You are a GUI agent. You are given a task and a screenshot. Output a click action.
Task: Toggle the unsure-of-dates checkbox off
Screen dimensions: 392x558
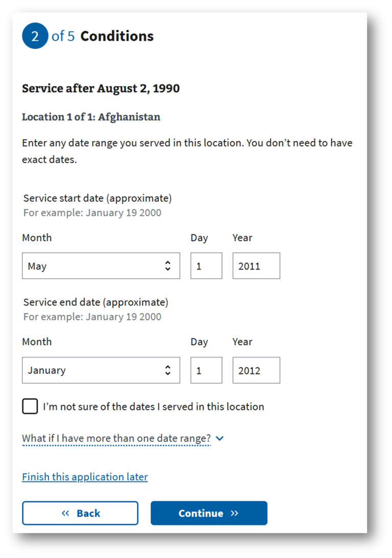click(x=30, y=406)
